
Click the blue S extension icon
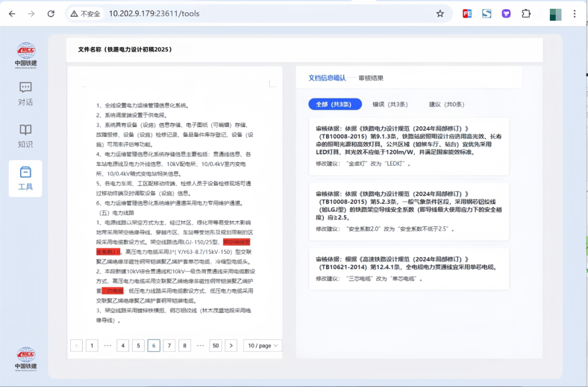click(486, 14)
